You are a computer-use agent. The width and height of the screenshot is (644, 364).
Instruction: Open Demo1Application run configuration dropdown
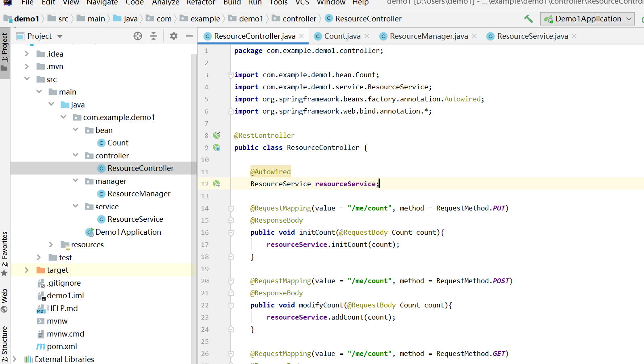pos(587,19)
